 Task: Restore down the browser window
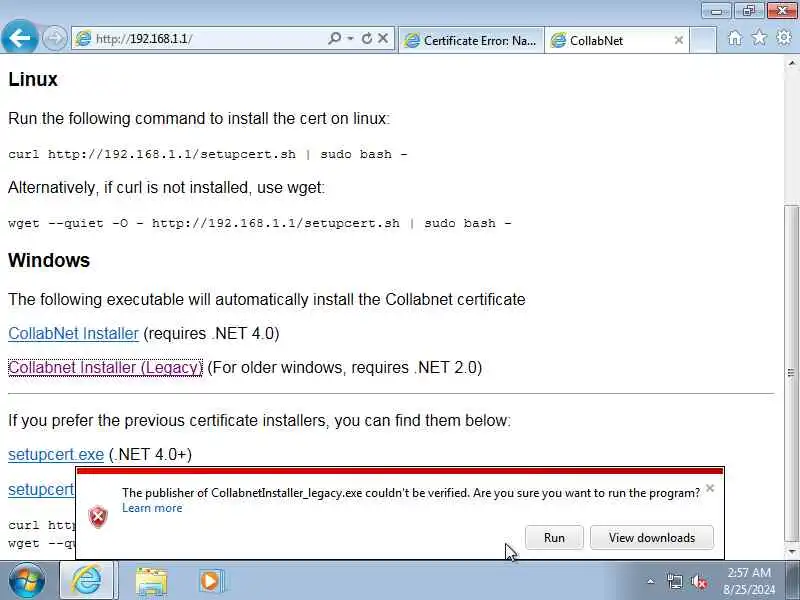748,11
